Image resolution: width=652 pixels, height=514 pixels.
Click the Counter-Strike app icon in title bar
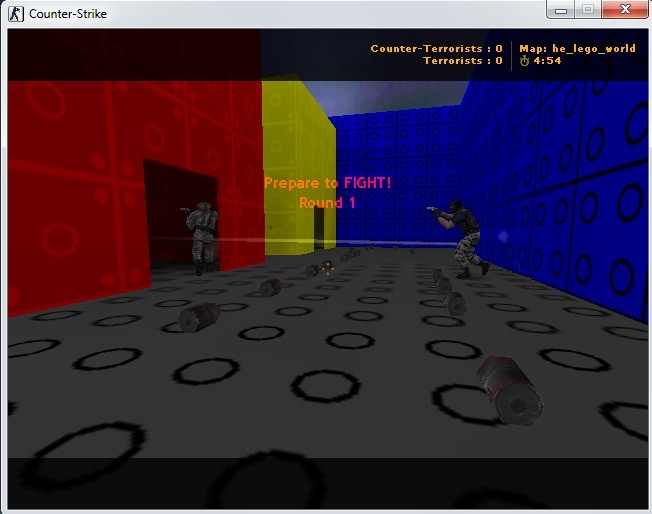pyautogui.click(x=16, y=14)
